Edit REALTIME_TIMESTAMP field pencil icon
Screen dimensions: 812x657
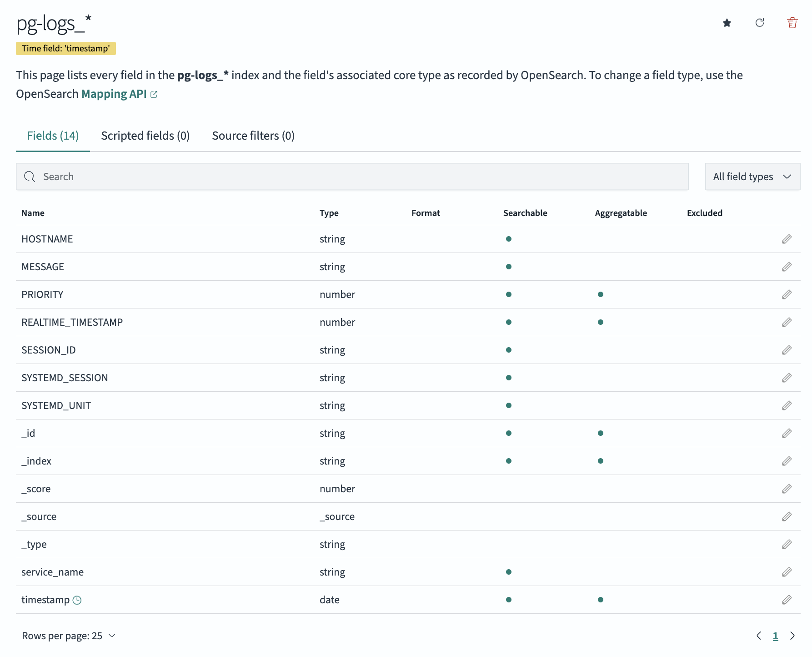[787, 322]
